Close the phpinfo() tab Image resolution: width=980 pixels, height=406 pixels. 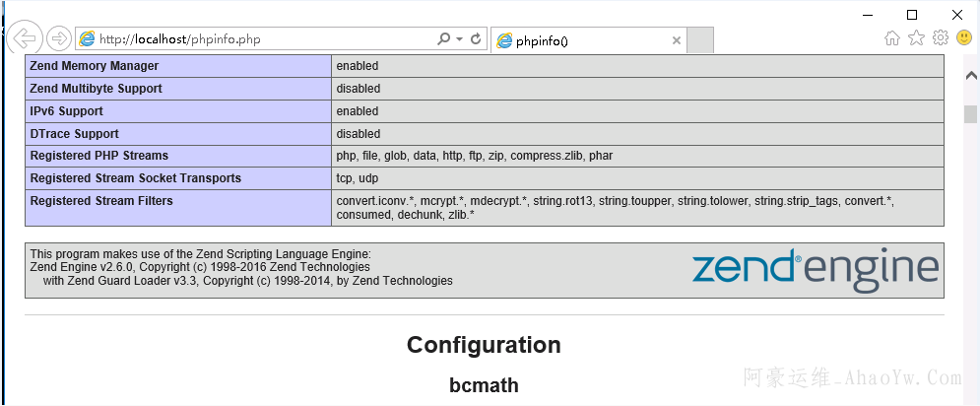677,40
